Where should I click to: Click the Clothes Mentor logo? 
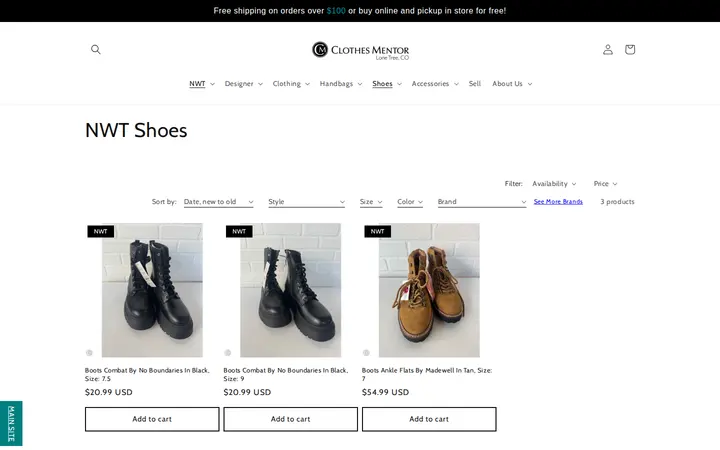pos(360,50)
